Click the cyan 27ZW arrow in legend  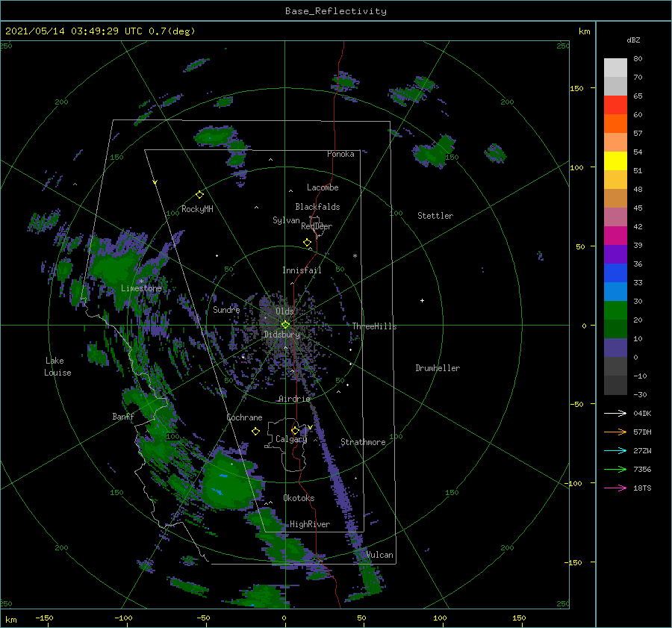[x=615, y=450]
